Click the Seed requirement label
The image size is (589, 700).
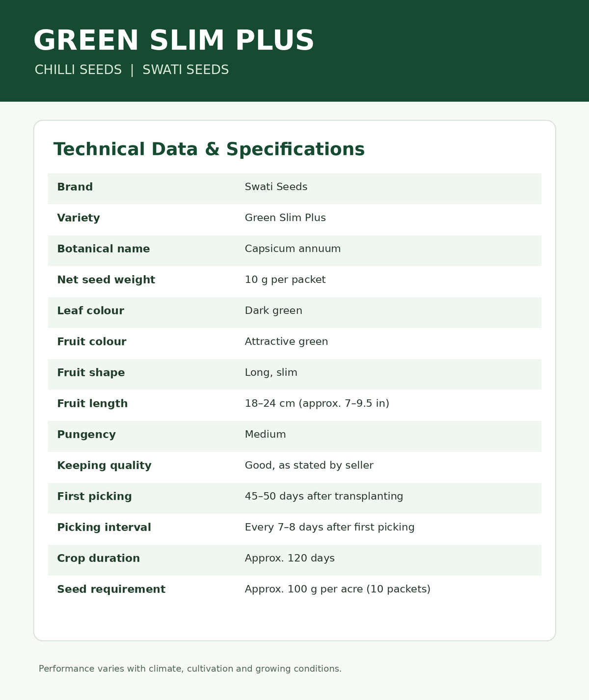[x=111, y=589]
